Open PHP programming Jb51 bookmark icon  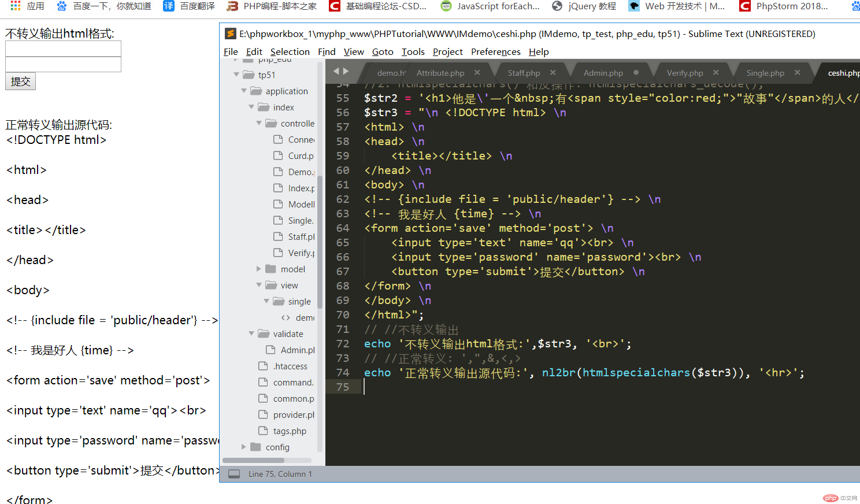tap(232, 6)
